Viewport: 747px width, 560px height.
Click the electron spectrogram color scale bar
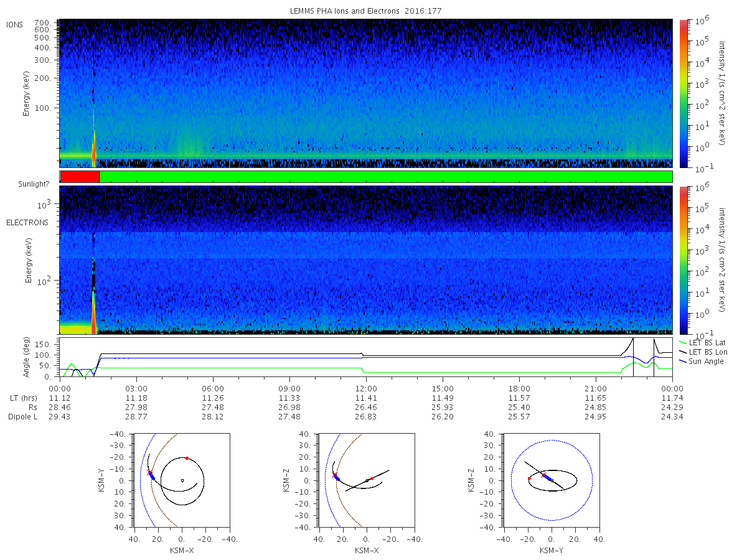683,259
